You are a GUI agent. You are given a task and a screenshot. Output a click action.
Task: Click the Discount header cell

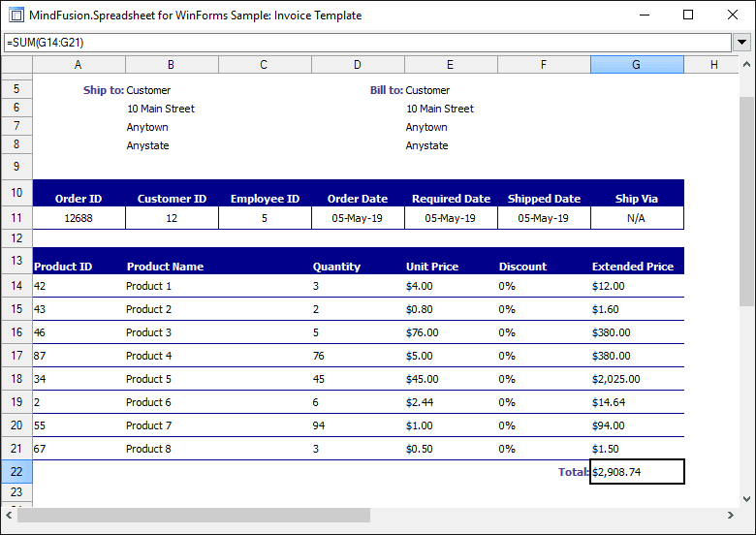[544, 262]
